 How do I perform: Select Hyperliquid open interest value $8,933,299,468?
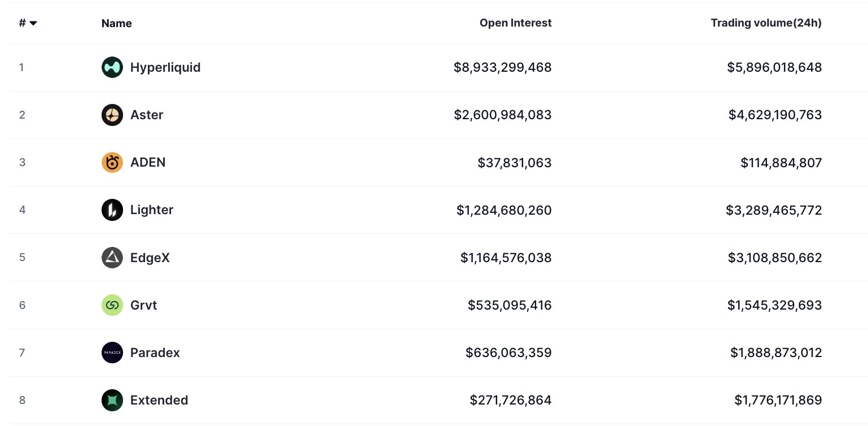(502, 68)
